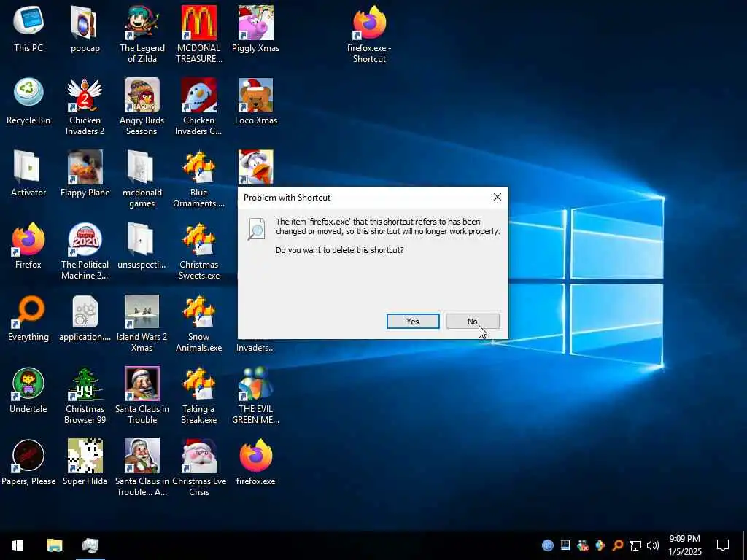Select the Loco Xmas icon
Screen dimensions: 747x560
256,101
